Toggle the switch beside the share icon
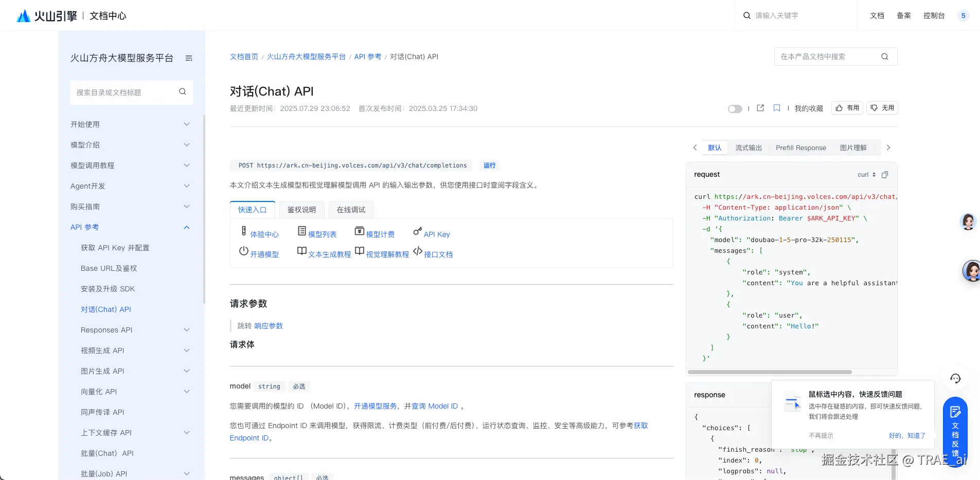Screen dimensions: 980x480 click(735, 108)
